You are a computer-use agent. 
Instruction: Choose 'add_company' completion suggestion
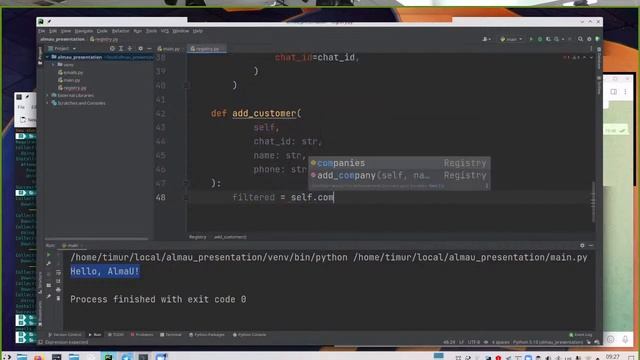pyautogui.click(x=399, y=176)
